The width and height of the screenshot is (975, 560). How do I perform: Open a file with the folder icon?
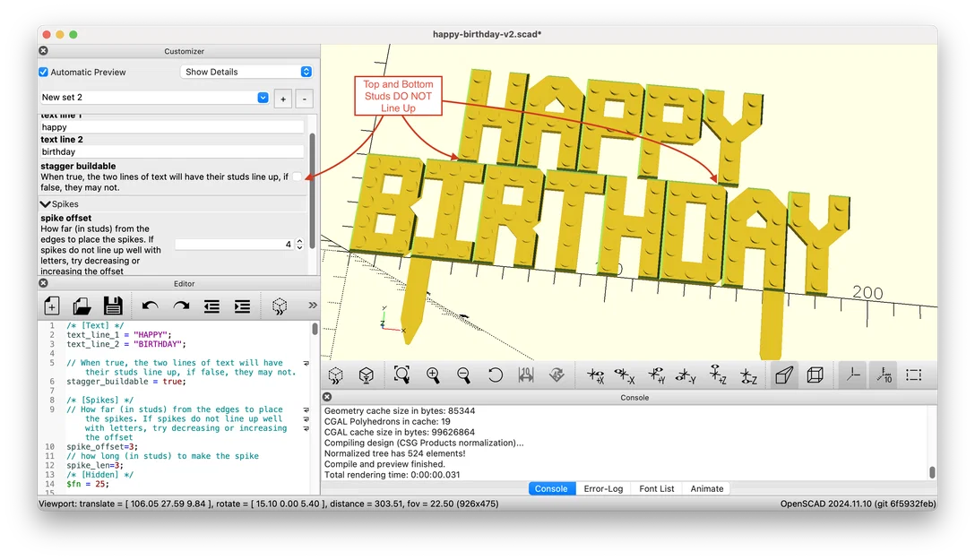click(82, 306)
